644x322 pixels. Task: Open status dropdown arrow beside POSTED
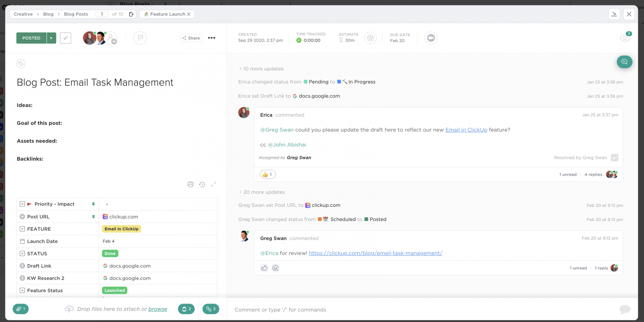tap(51, 38)
